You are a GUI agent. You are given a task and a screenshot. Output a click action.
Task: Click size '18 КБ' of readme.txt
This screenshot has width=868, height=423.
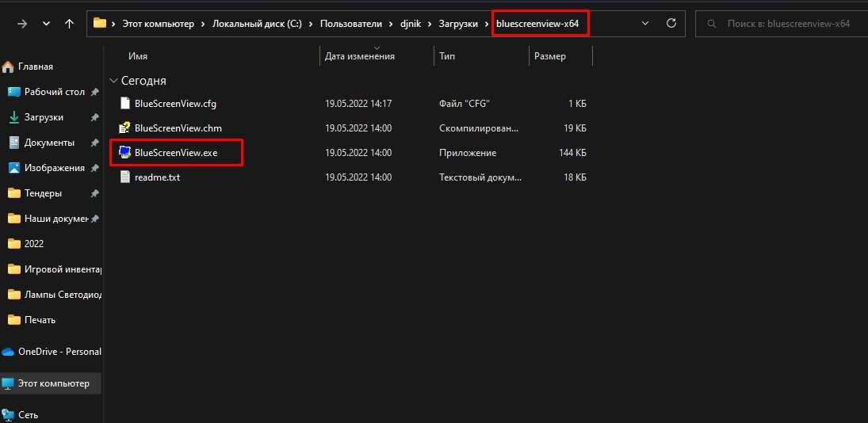click(x=575, y=177)
